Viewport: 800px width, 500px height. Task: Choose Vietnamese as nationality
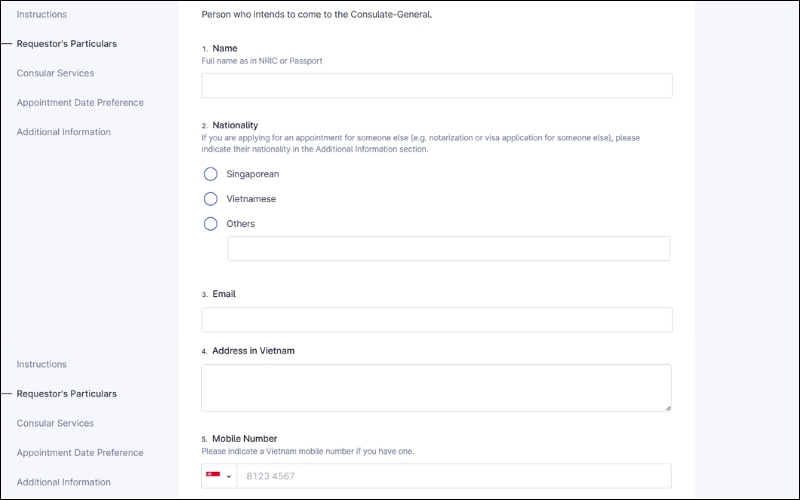tap(211, 199)
